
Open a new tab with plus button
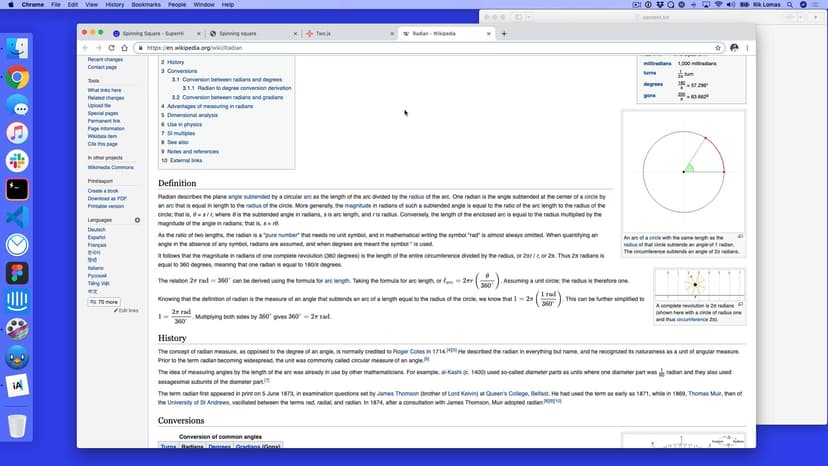tap(503, 33)
